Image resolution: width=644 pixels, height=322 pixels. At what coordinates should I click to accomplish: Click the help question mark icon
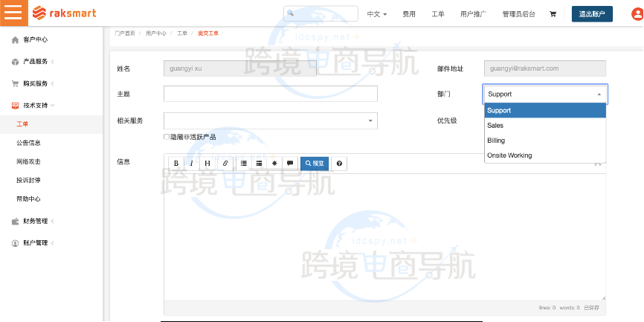[339, 163]
